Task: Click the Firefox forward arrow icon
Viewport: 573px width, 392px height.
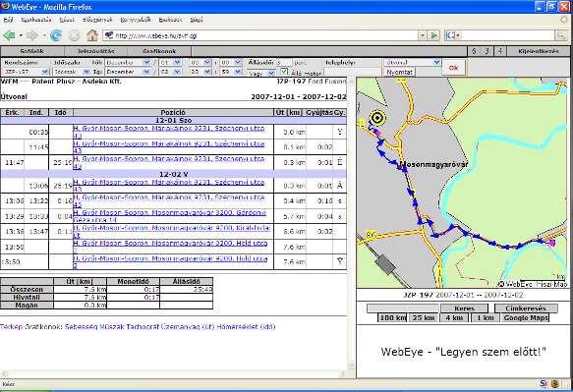Action: pos(32,35)
